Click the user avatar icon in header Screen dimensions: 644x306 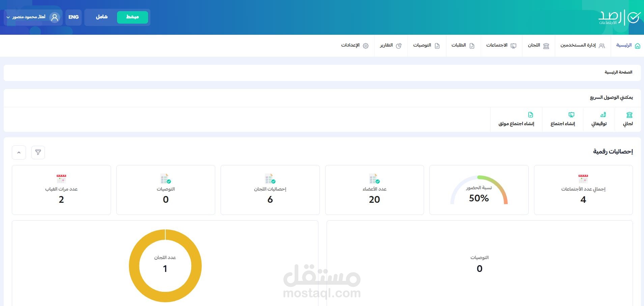point(55,17)
